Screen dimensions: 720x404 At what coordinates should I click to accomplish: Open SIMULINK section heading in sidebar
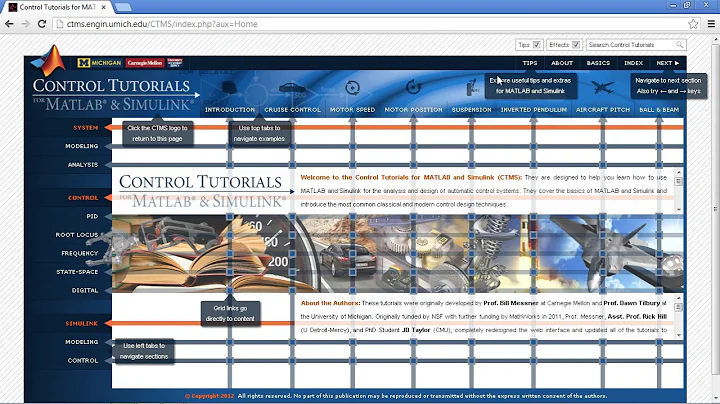coord(81,324)
